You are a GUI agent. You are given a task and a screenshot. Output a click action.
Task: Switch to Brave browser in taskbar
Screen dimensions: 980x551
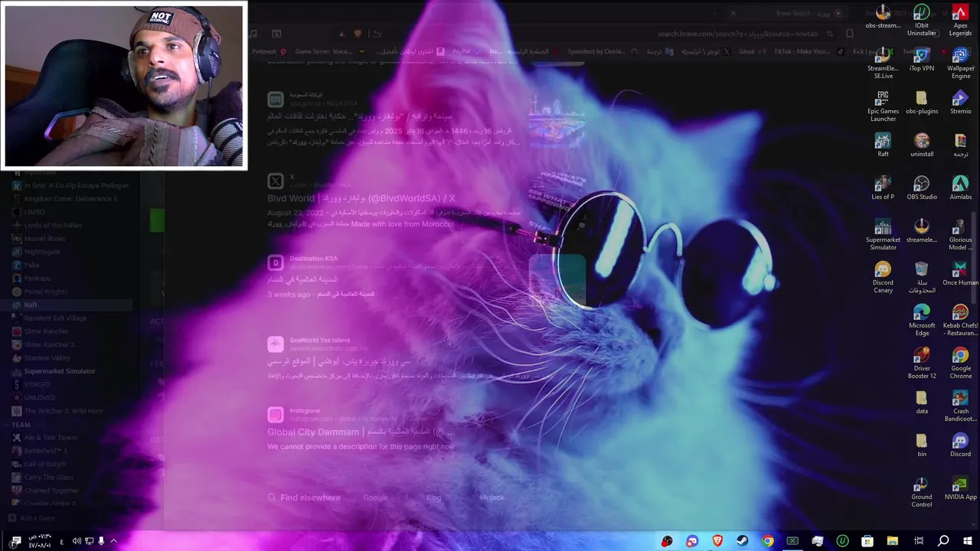tap(717, 541)
